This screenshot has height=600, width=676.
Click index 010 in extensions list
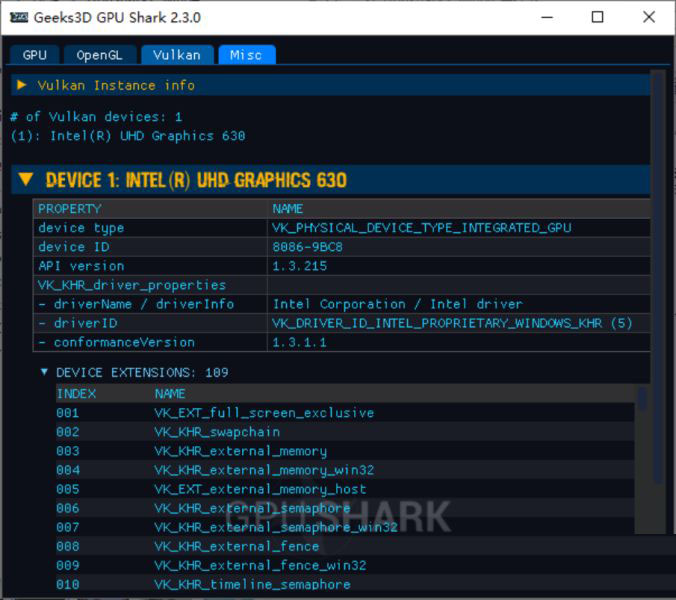(68, 584)
